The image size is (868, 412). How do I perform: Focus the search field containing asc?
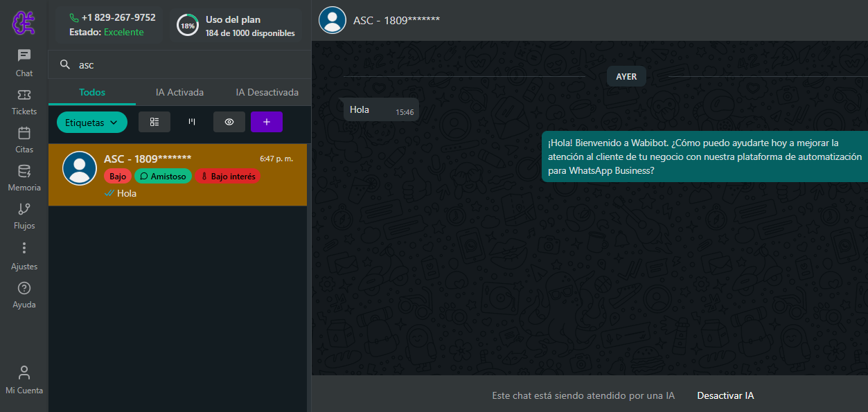179,64
